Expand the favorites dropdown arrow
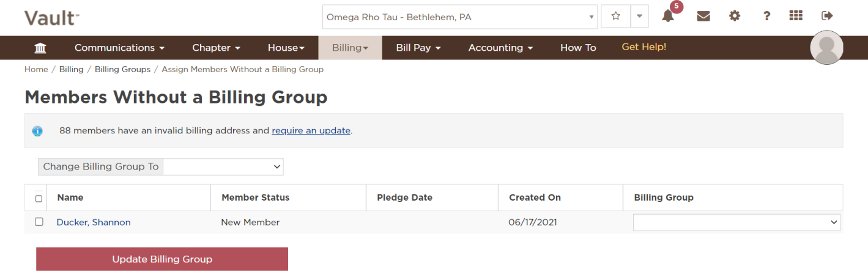This screenshot has width=868, height=279. point(639,17)
